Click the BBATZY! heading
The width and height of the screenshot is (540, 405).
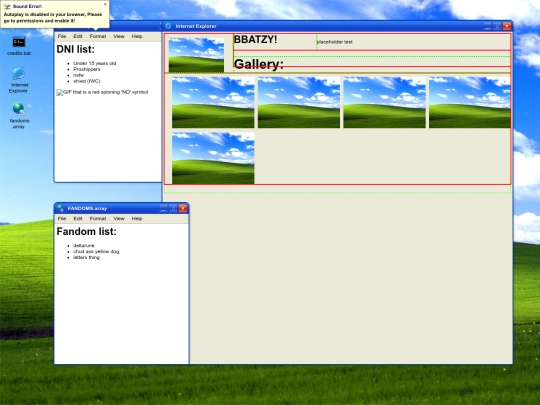[x=255, y=40]
